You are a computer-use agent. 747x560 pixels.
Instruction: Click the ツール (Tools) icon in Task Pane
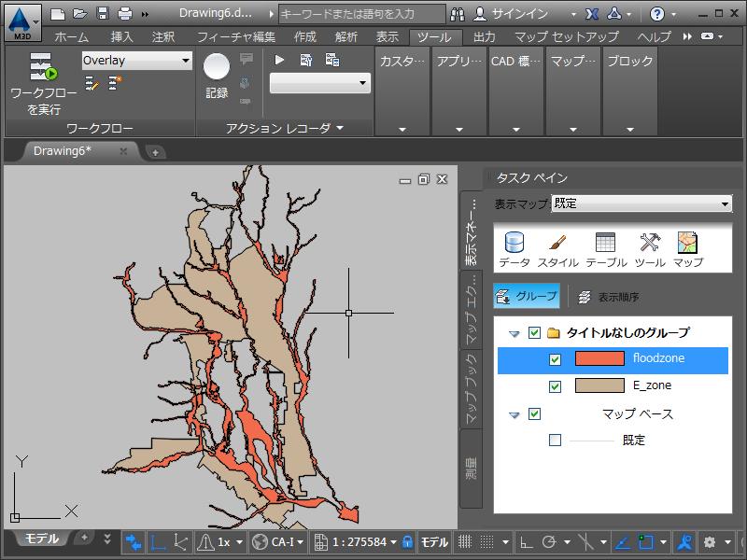[x=650, y=245]
